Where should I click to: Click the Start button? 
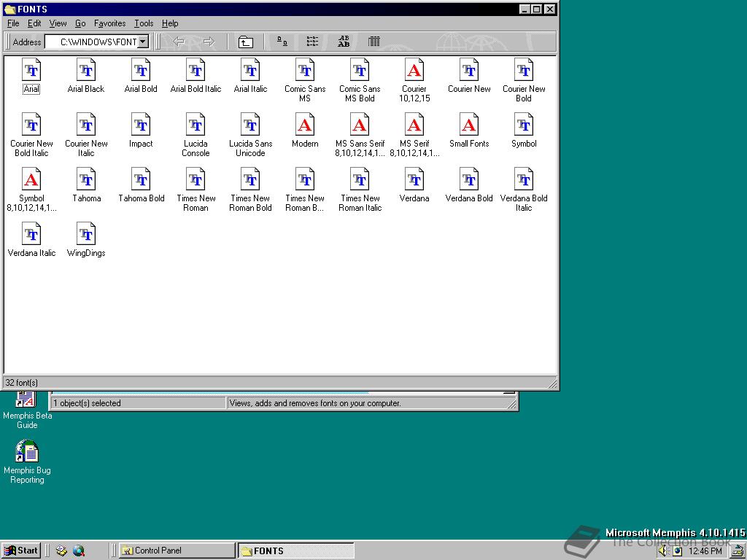point(21,551)
